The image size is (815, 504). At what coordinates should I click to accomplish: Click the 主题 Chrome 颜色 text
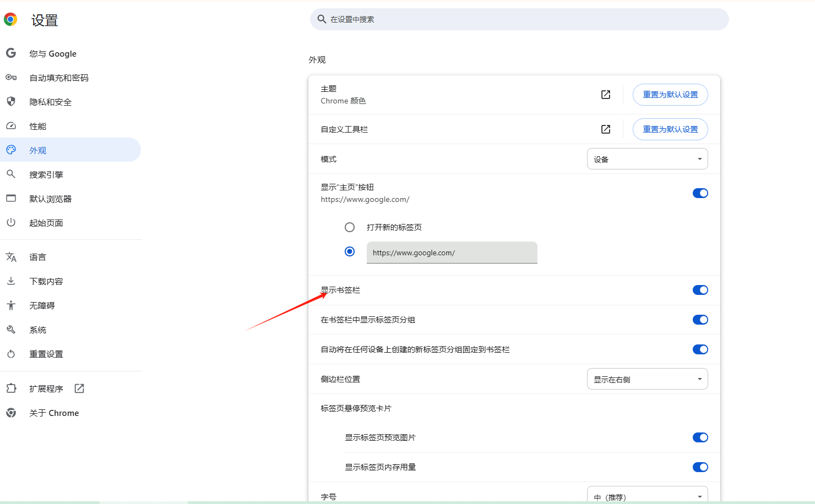point(343,95)
